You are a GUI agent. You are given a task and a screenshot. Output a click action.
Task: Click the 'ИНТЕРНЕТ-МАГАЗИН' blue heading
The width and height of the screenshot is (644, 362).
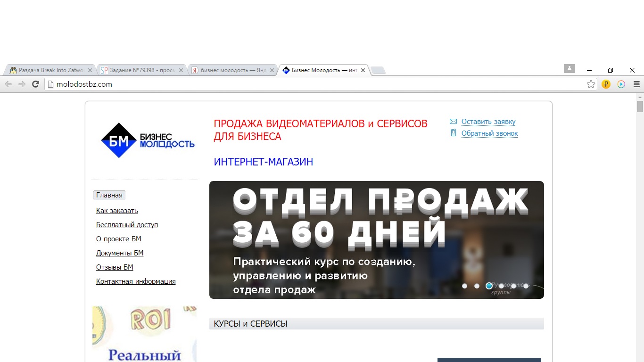(264, 162)
